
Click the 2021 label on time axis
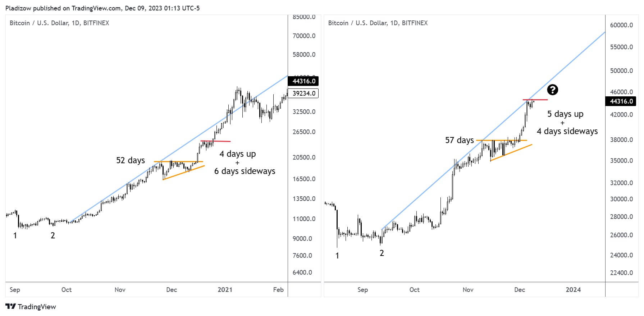(x=225, y=290)
